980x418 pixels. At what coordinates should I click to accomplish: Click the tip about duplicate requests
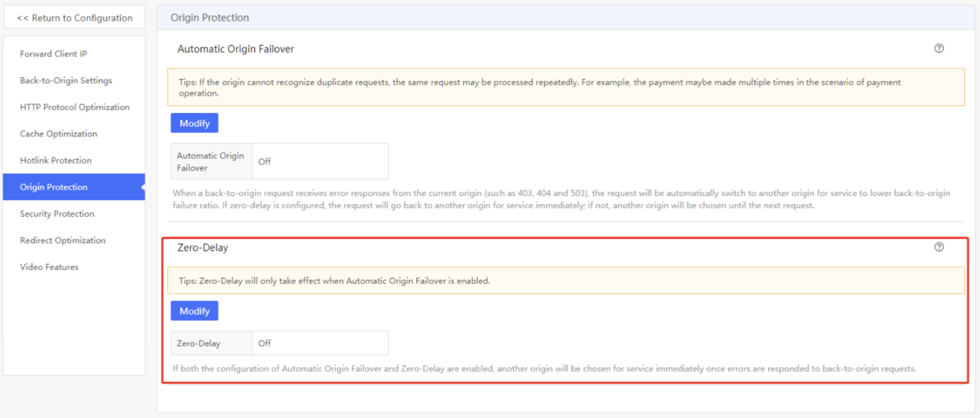566,87
